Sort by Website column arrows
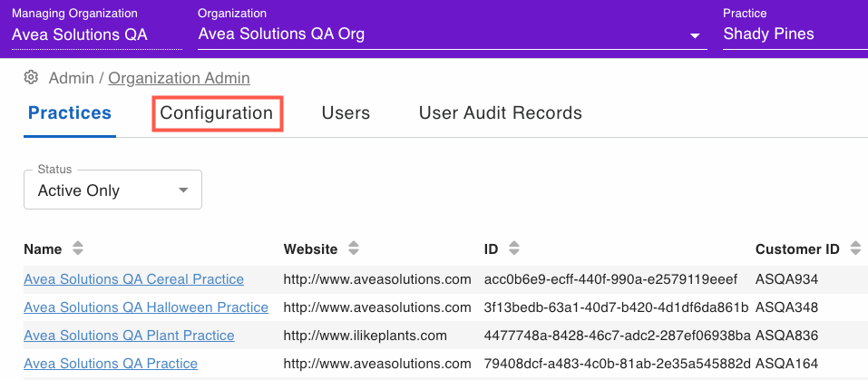868x380 pixels. pos(354,248)
